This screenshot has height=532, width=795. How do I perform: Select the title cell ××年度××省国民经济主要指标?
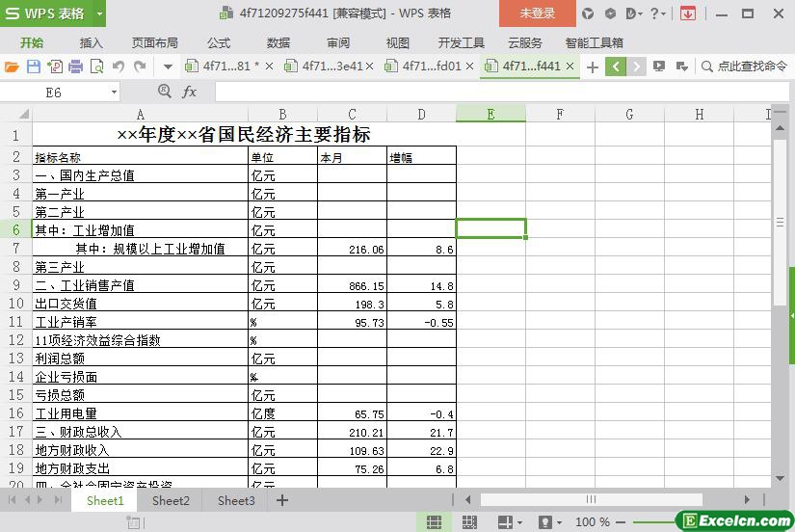244,134
